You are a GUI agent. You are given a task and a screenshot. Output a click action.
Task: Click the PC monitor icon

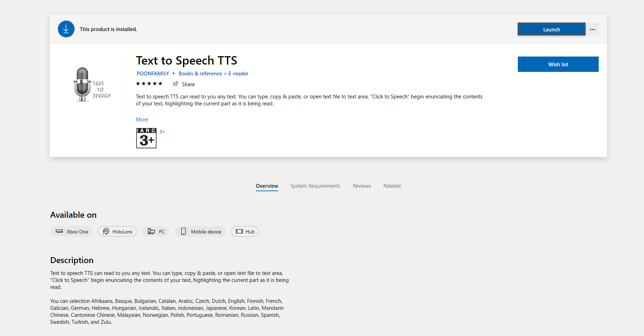[x=151, y=231]
